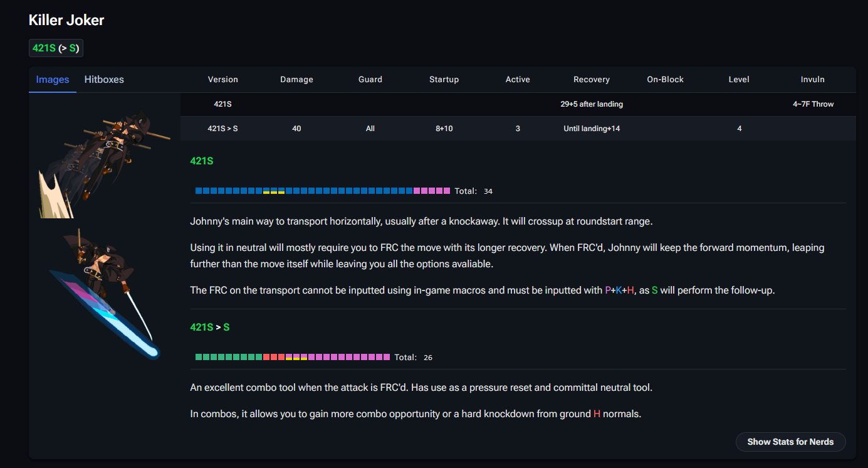Open the Hitboxes tab
Viewport: 868px width, 468px height.
pos(104,80)
